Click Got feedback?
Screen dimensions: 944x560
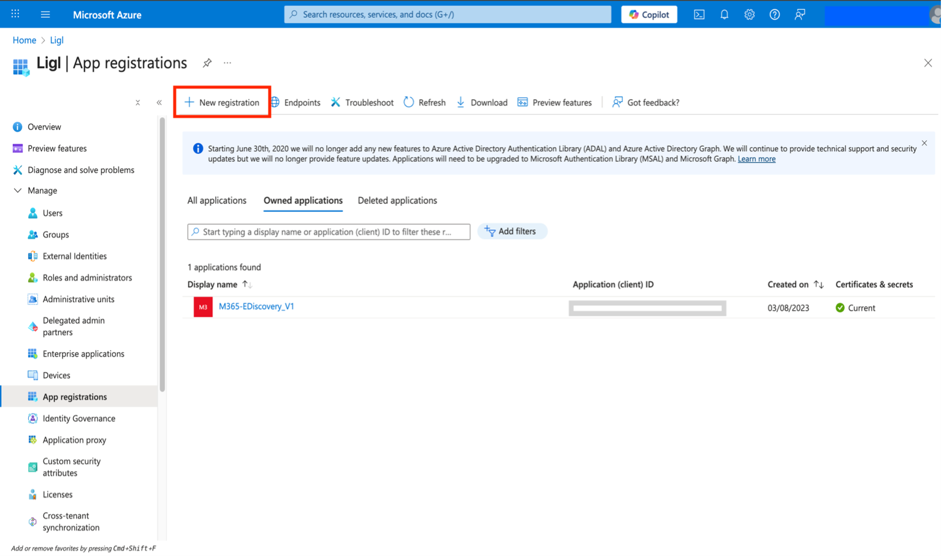pos(646,102)
